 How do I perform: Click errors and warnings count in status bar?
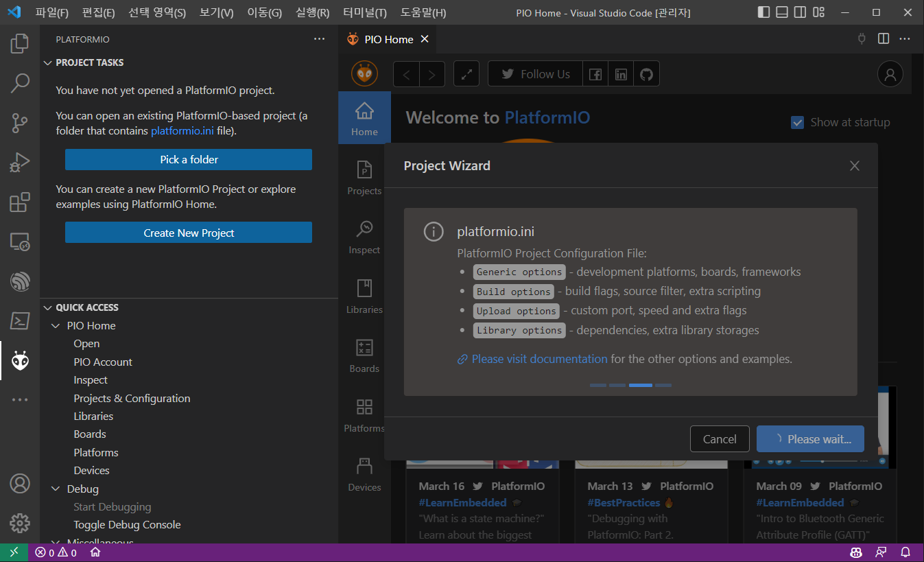pos(56,552)
